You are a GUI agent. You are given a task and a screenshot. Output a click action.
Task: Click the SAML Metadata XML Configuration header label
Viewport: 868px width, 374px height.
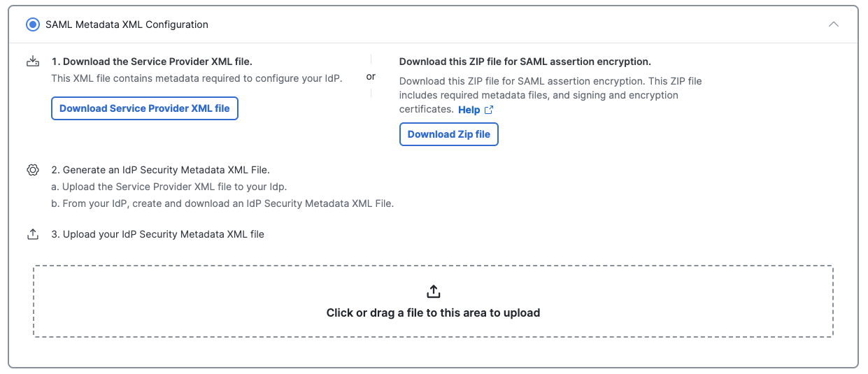pos(127,24)
